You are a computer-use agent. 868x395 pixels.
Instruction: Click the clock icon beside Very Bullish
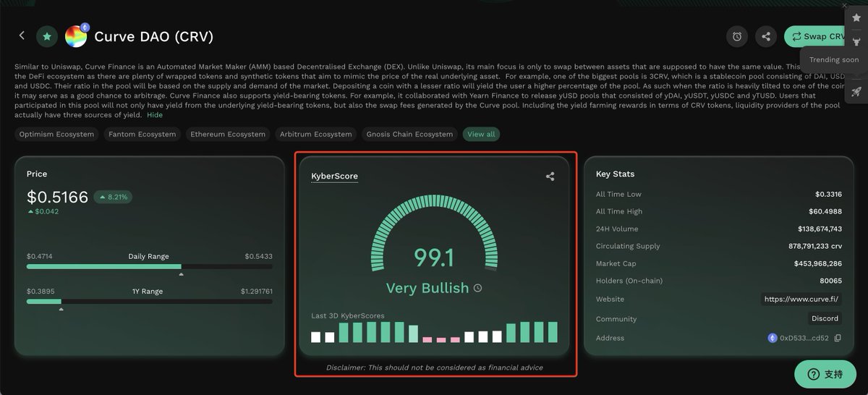[x=477, y=288]
